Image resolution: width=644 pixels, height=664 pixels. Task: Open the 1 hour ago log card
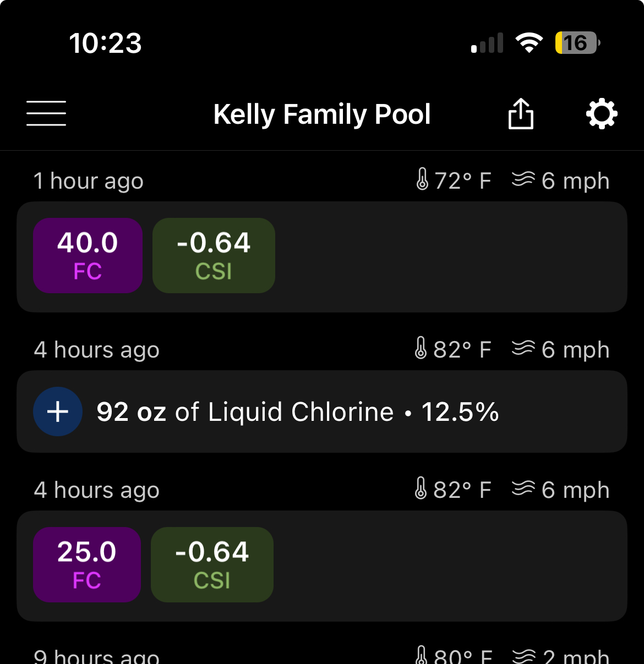[x=322, y=257]
